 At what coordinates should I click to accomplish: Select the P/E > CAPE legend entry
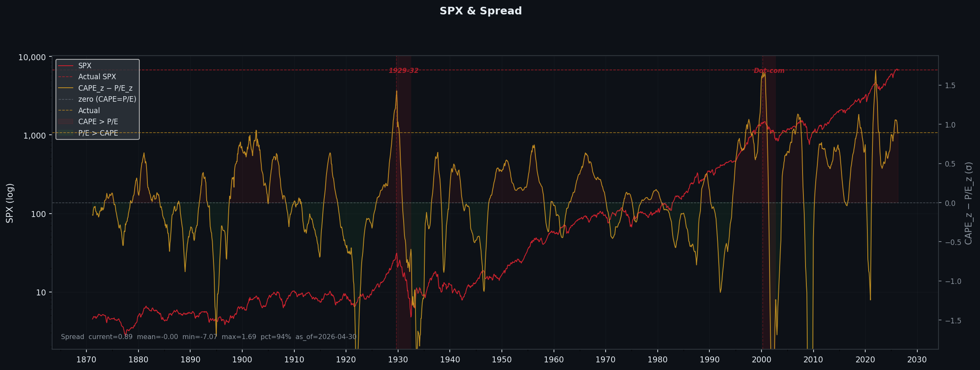tap(98, 133)
